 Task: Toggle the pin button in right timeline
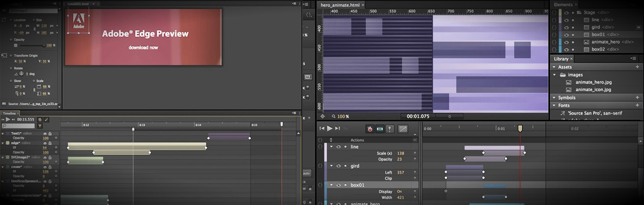(390, 129)
